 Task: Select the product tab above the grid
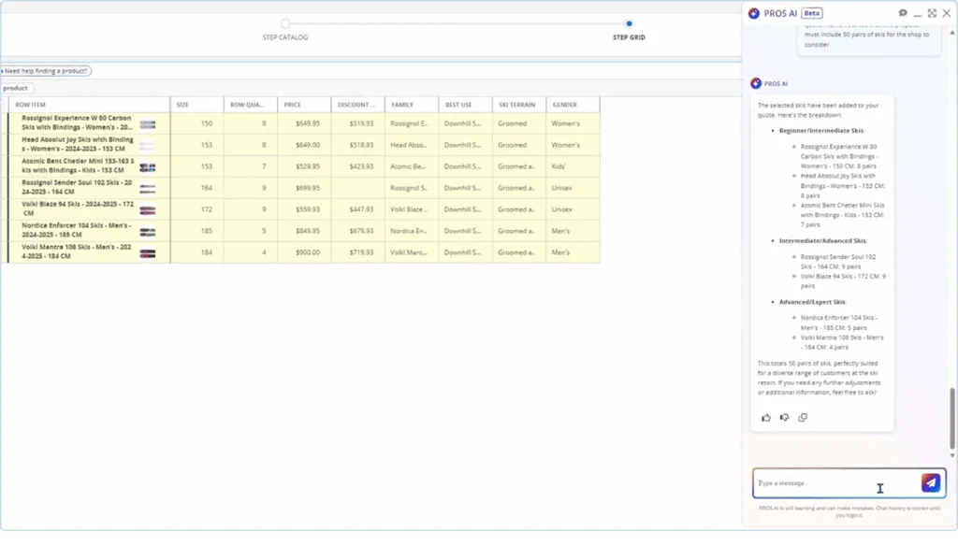coord(16,88)
